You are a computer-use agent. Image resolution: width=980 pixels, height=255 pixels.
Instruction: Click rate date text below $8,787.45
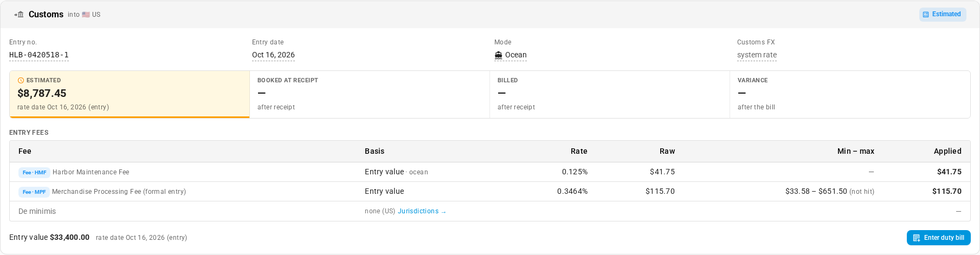click(x=63, y=107)
